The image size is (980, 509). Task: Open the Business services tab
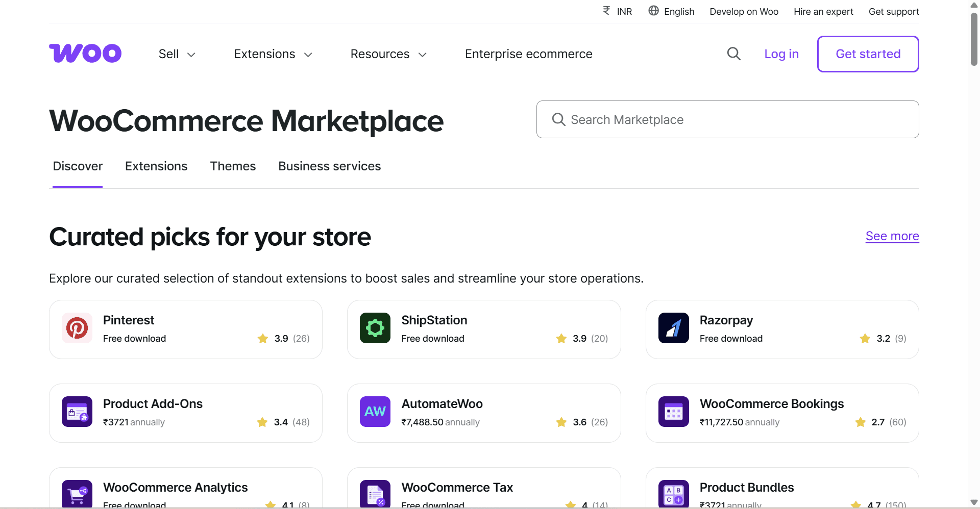(x=329, y=166)
